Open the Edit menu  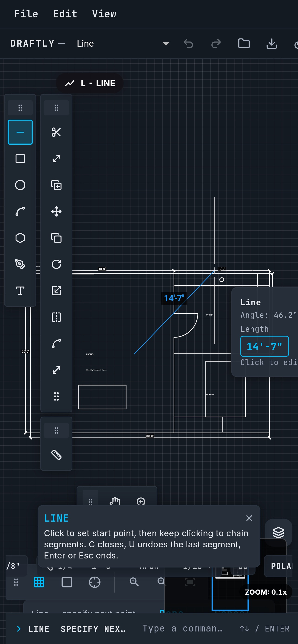pos(65,14)
